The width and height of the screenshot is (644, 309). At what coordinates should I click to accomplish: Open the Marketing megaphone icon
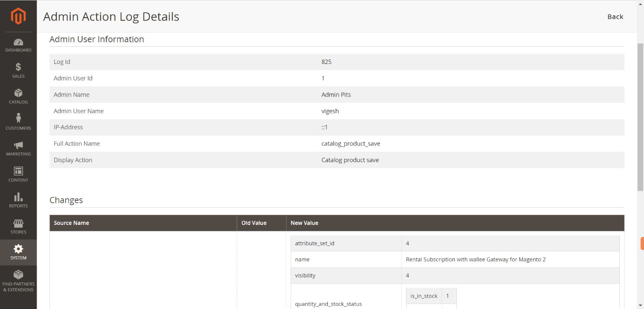coord(18,145)
